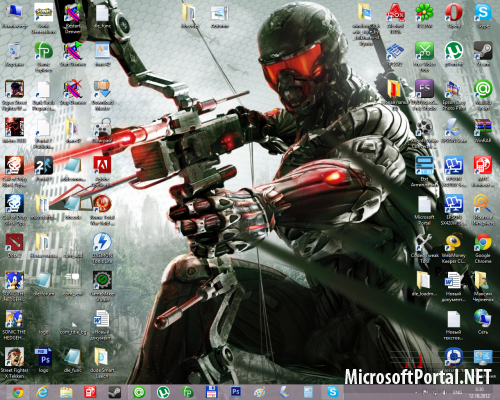Launch the Sonic Generations shortcut

(44, 17)
